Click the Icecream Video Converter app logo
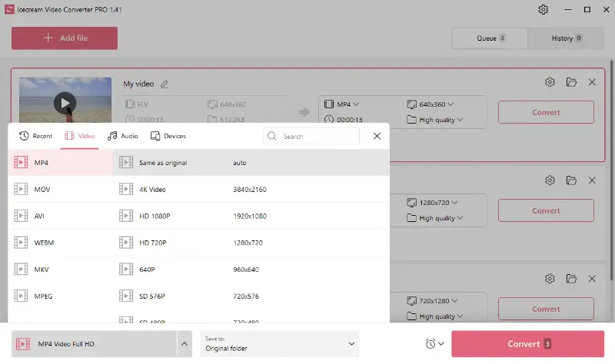Image resolution: width=615 pixels, height=364 pixels. (x=9, y=9)
